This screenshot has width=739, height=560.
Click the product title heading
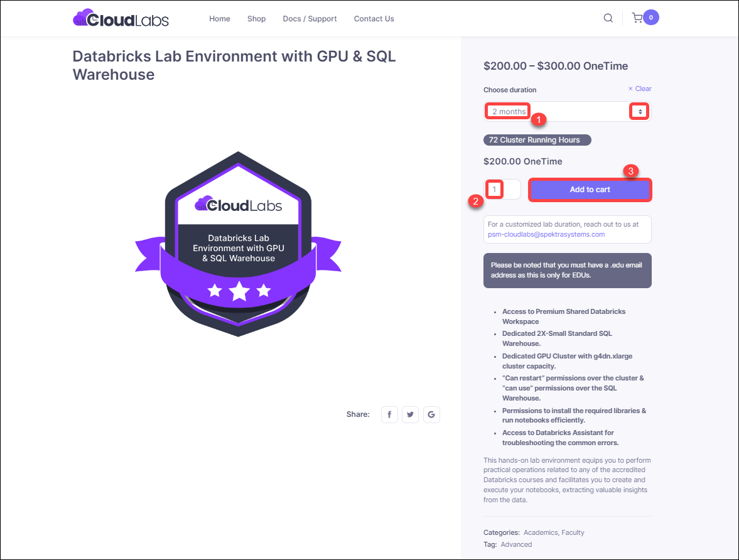tap(234, 65)
